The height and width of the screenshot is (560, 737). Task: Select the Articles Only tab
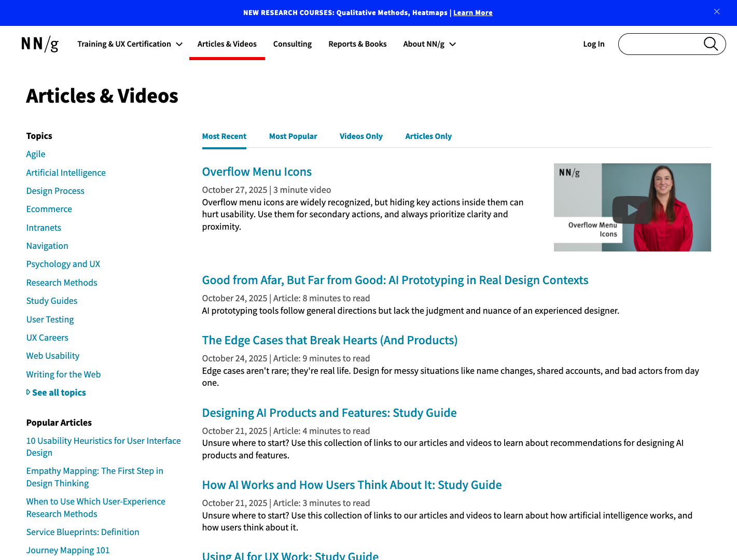tap(428, 136)
